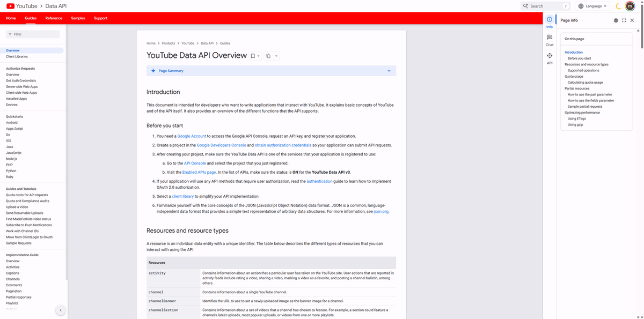Switch to the Reference tab

coord(54,18)
